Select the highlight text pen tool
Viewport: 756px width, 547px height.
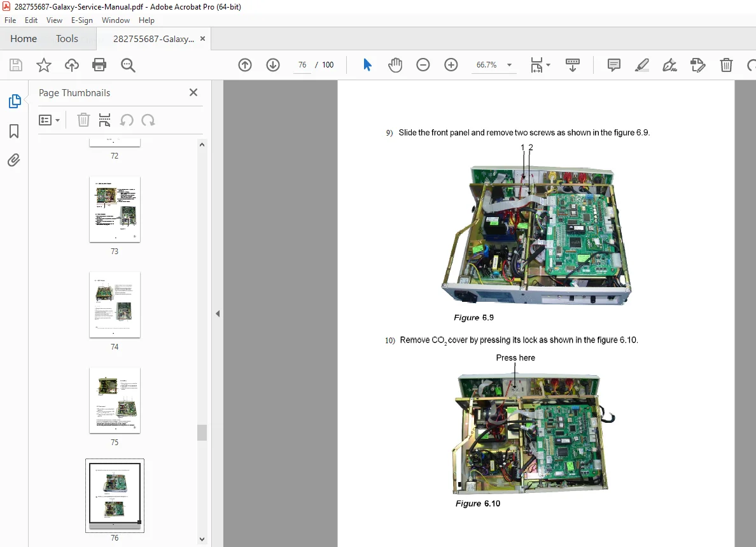point(641,65)
